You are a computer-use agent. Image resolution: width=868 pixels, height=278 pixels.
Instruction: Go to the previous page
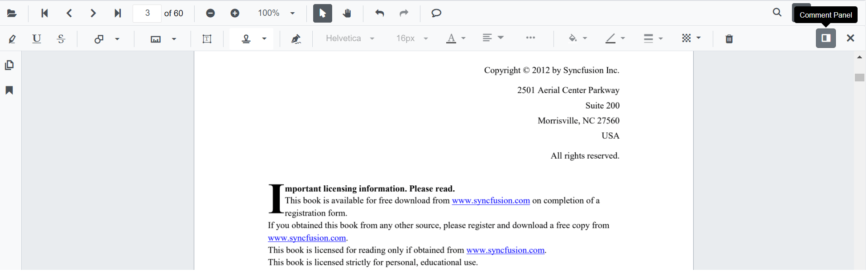click(69, 13)
